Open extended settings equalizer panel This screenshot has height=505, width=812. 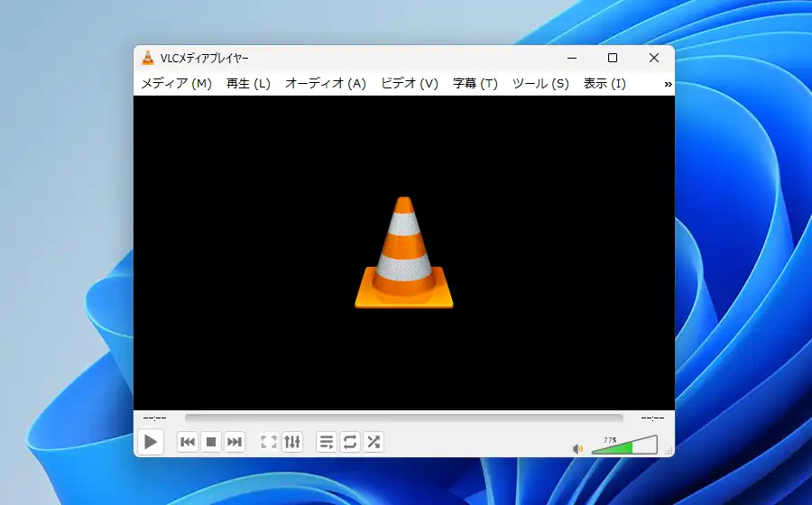click(x=292, y=442)
